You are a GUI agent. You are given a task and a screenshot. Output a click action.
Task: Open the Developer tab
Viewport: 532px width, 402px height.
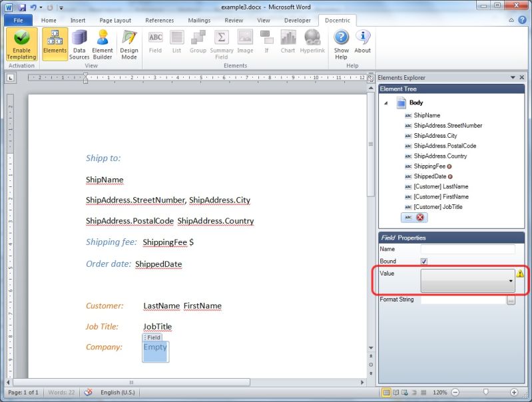click(298, 21)
